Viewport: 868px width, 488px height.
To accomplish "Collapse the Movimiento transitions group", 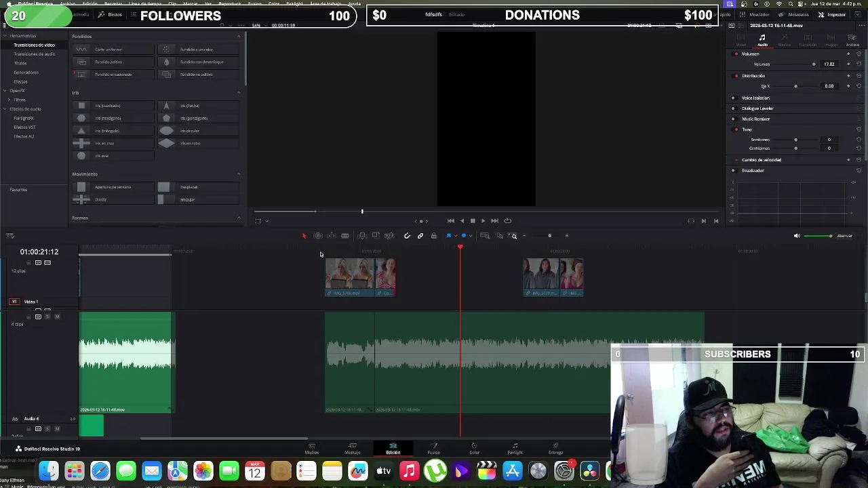I will (x=239, y=174).
